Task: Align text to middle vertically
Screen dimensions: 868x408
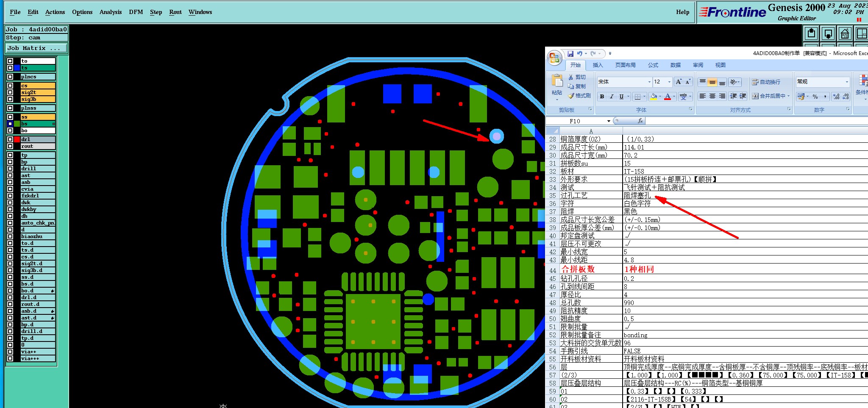Action: (x=712, y=82)
